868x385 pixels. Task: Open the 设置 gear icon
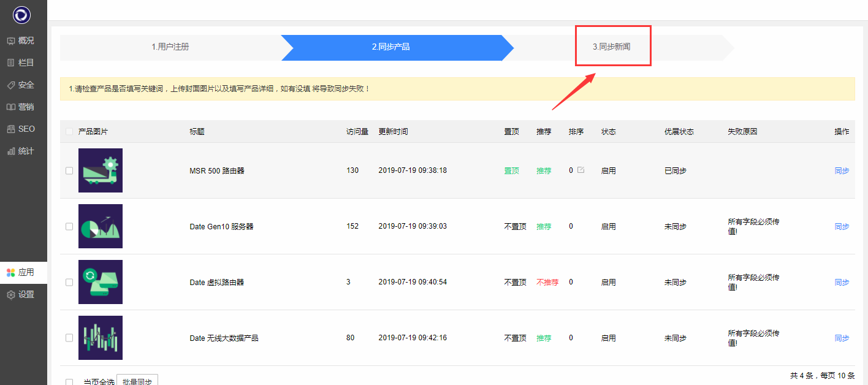[11, 295]
